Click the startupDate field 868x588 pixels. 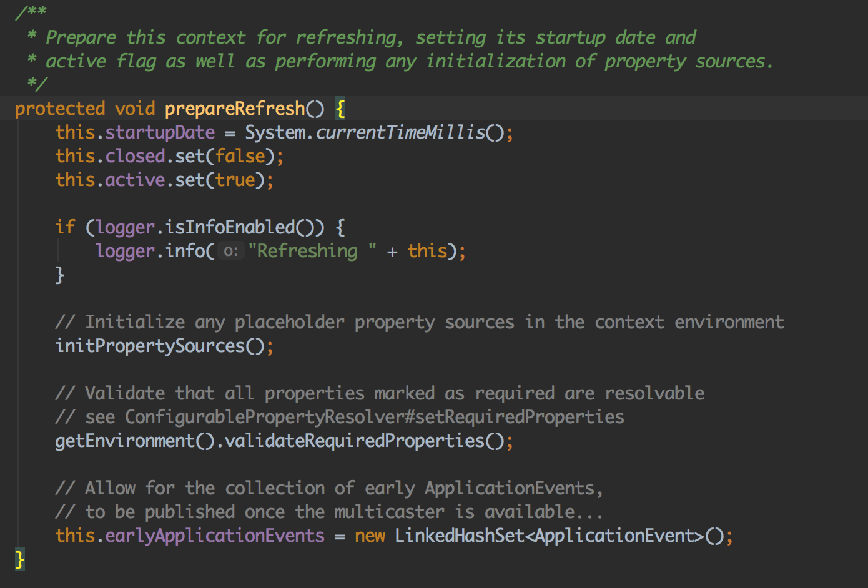(x=160, y=133)
